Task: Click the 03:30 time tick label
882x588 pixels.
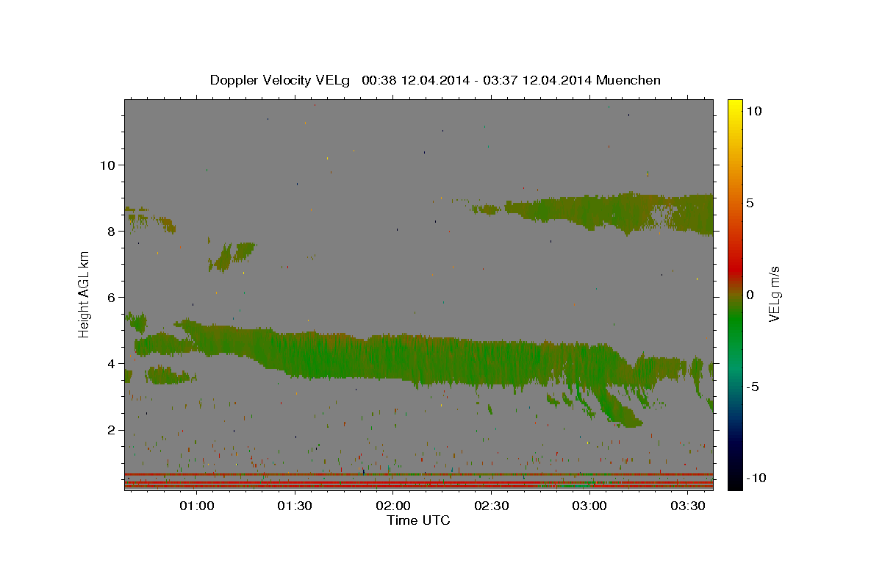Action: [x=688, y=506]
